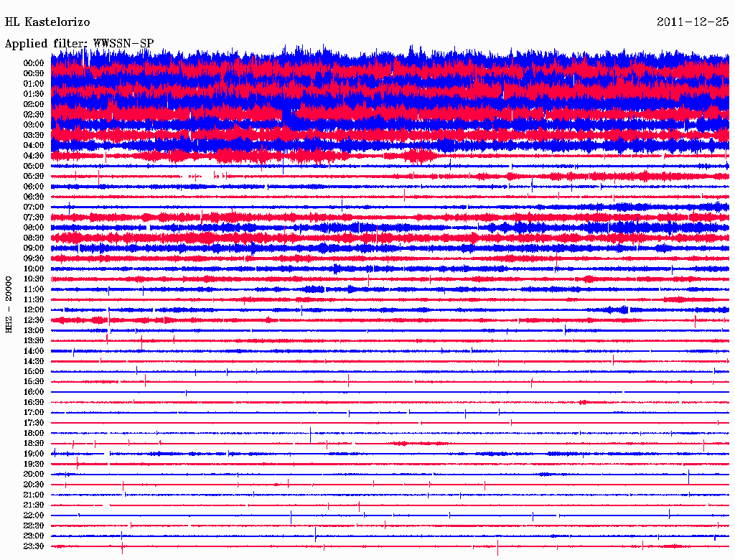
Task: Select the 15:00 time label
Action: tap(34, 371)
